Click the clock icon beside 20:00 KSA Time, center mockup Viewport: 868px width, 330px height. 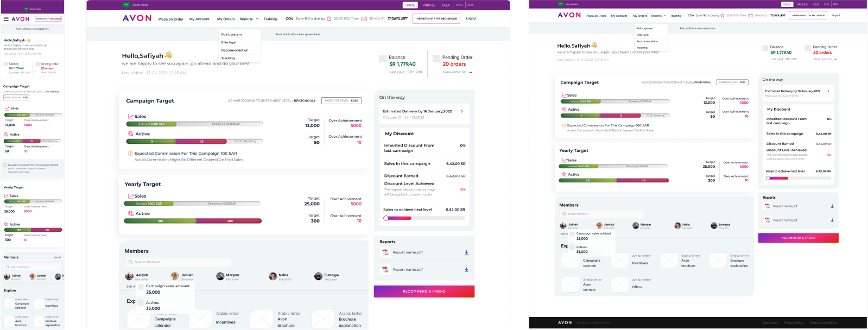[x=329, y=18]
